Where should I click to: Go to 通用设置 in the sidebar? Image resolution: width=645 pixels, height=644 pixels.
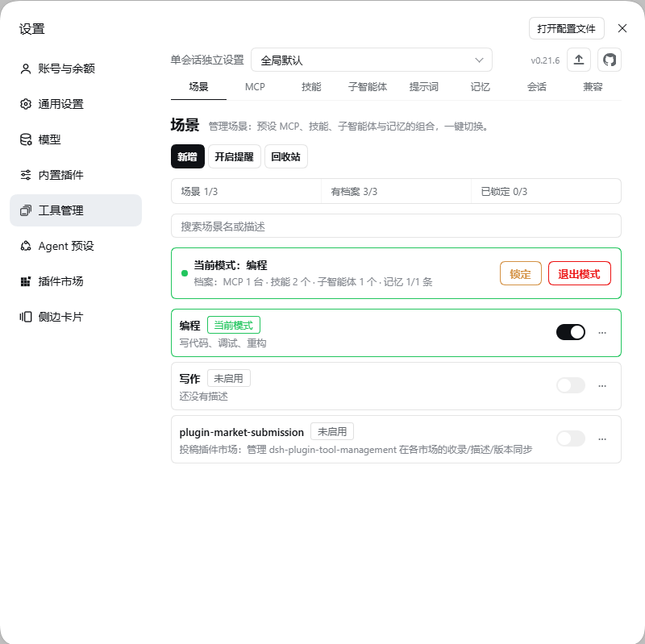76,104
